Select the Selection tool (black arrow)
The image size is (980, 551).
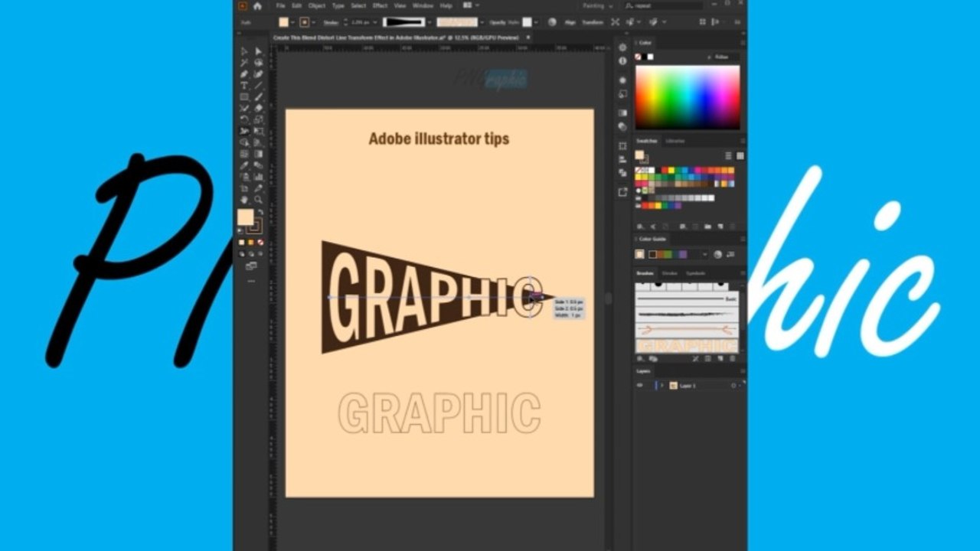(x=244, y=51)
